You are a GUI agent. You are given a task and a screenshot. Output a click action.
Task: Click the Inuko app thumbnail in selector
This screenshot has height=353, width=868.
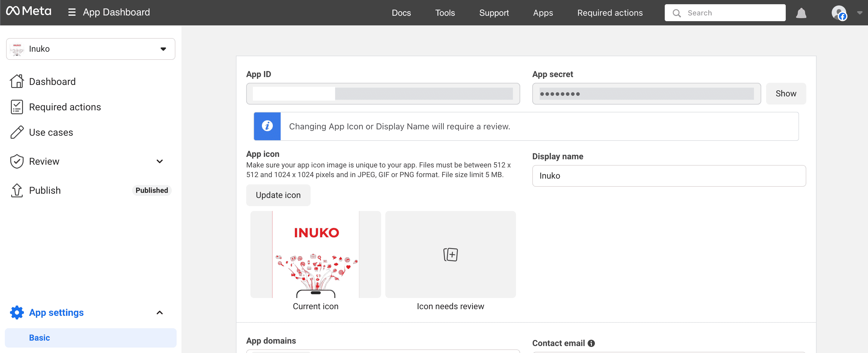[x=17, y=49]
